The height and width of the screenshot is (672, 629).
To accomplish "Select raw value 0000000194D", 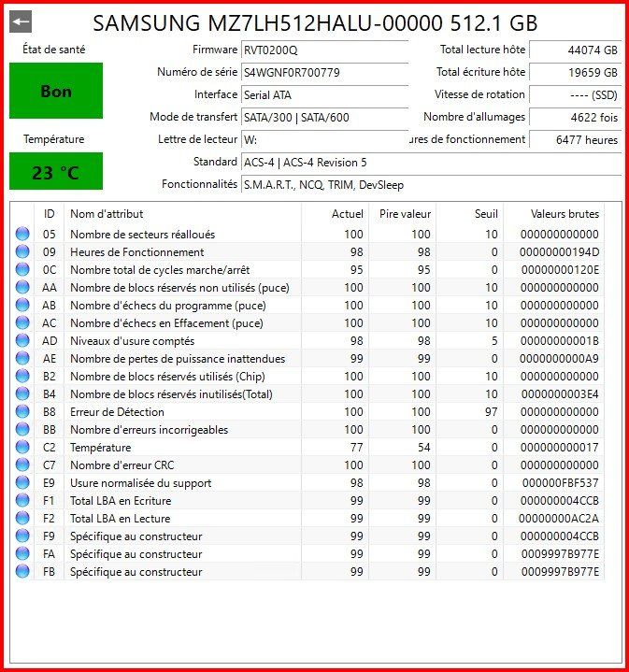I will pyautogui.click(x=559, y=252).
